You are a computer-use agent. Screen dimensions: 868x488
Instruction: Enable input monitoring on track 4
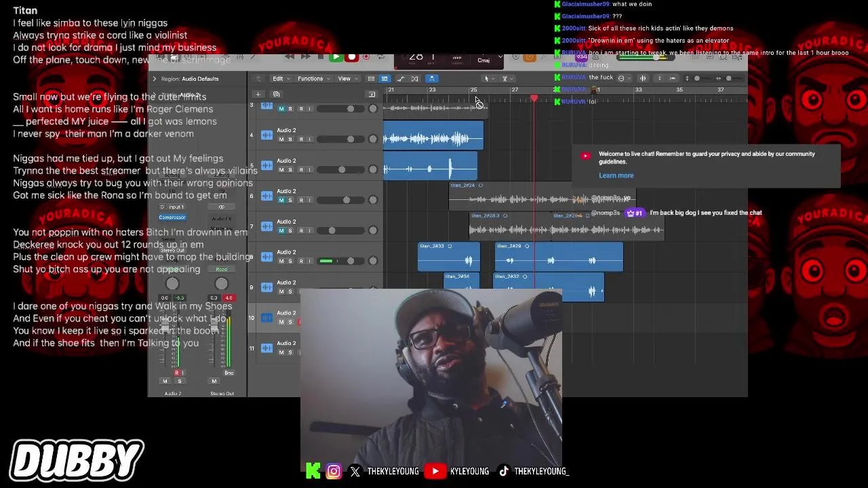point(310,139)
